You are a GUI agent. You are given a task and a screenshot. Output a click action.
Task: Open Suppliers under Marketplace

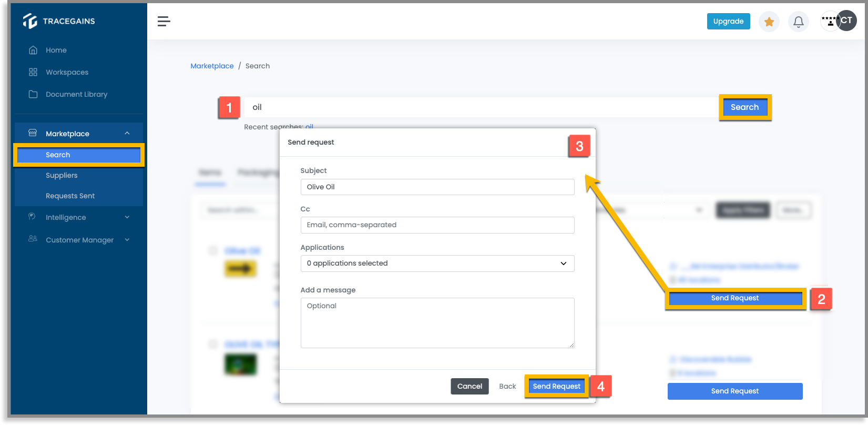tap(62, 175)
